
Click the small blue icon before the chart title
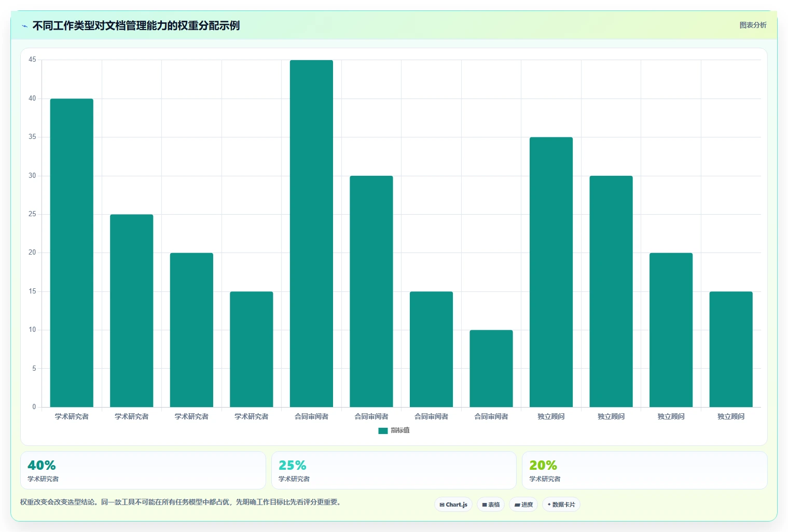point(24,26)
